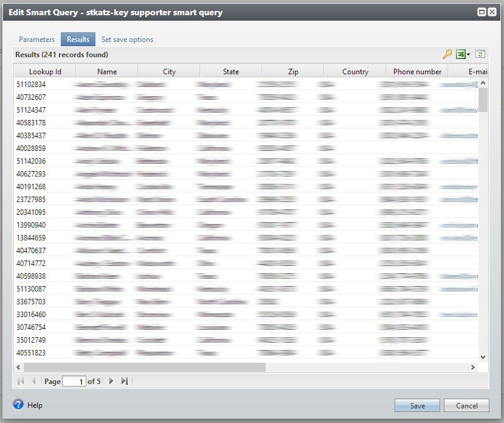Jump to the last results page
The height and width of the screenshot is (423, 504).
coord(124,381)
